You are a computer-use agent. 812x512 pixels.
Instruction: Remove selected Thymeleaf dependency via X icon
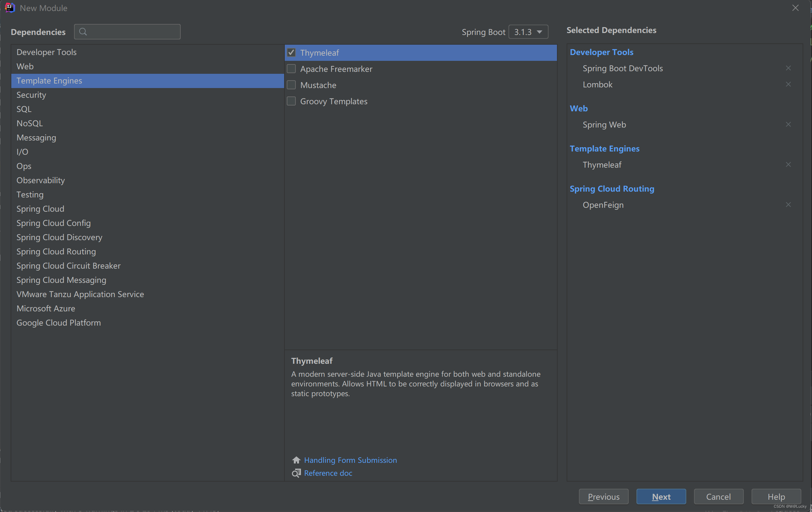(788, 165)
